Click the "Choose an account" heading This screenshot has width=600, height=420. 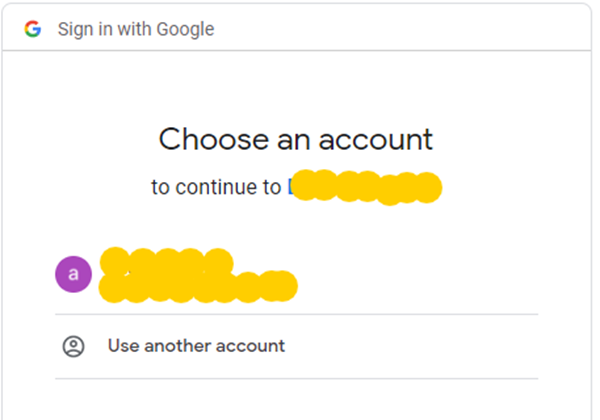[x=296, y=138]
